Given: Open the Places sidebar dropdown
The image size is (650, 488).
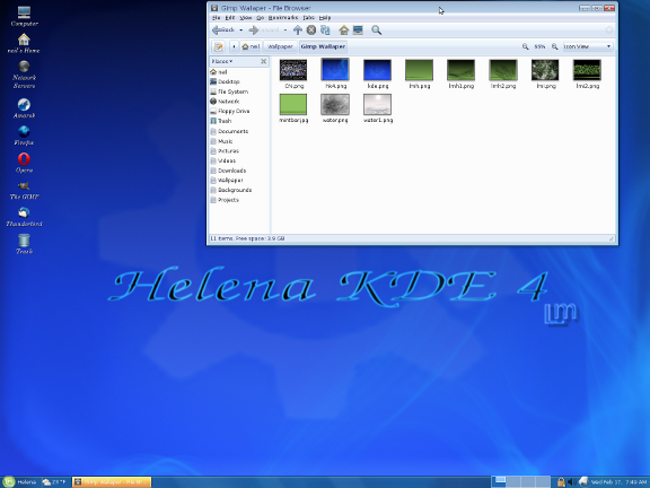Looking at the screenshot, I should coord(222,61).
